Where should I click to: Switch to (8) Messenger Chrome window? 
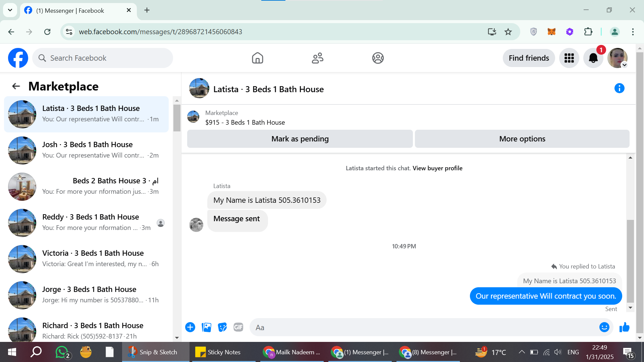point(428,352)
